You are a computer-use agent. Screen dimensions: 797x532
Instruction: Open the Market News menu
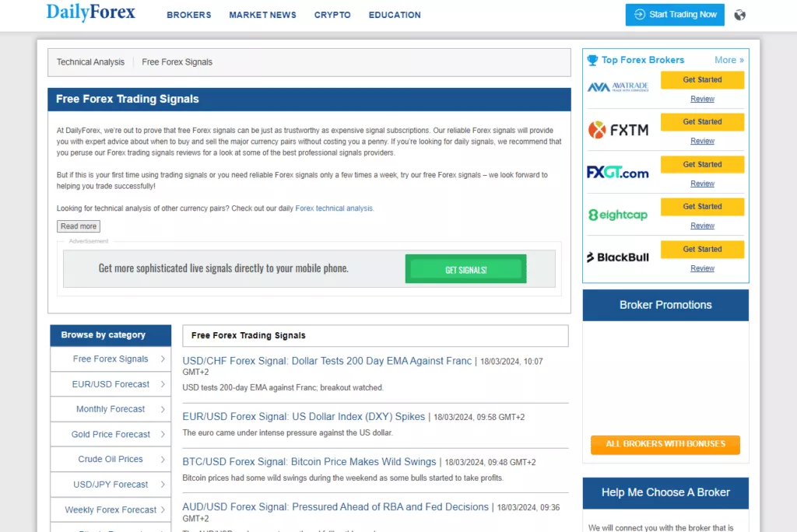263,16
